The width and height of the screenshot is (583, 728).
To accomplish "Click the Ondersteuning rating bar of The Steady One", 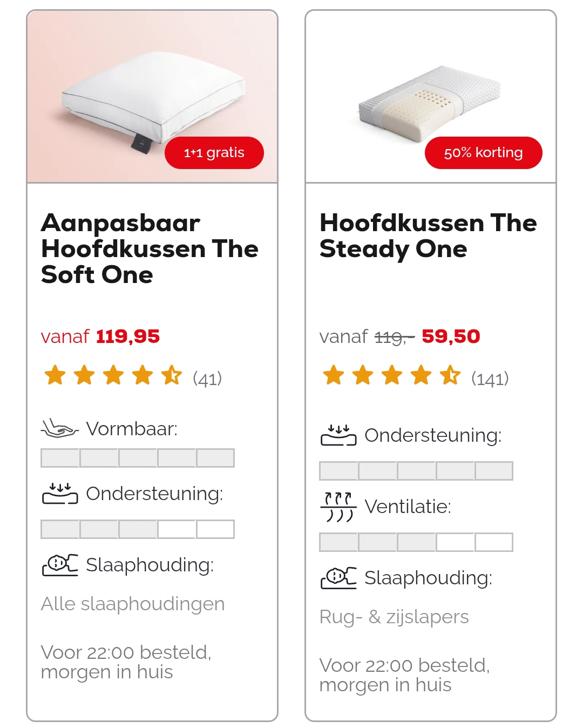I will click(416, 470).
